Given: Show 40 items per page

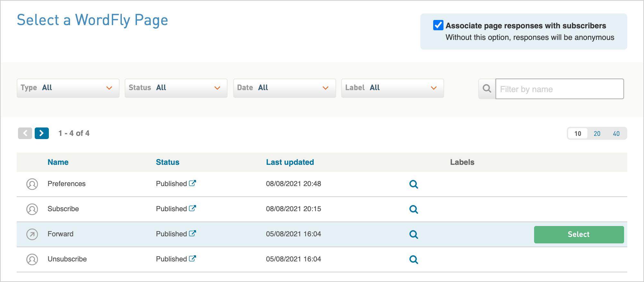Looking at the screenshot, I should pyautogui.click(x=616, y=134).
